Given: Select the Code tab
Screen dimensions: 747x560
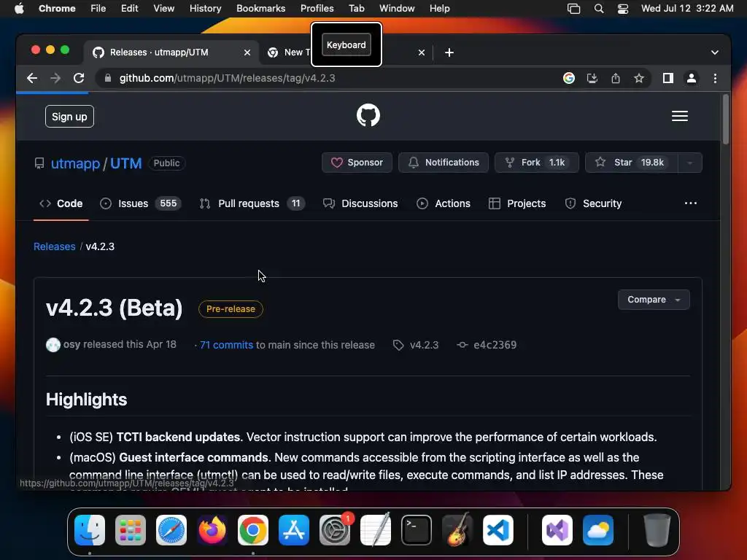Looking at the screenshot, I should (61, 203).
